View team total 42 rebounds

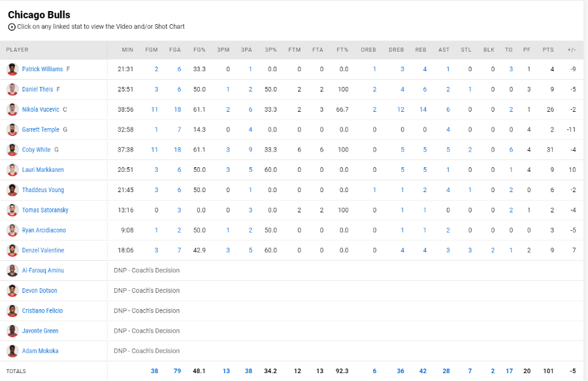pos(423,371)
